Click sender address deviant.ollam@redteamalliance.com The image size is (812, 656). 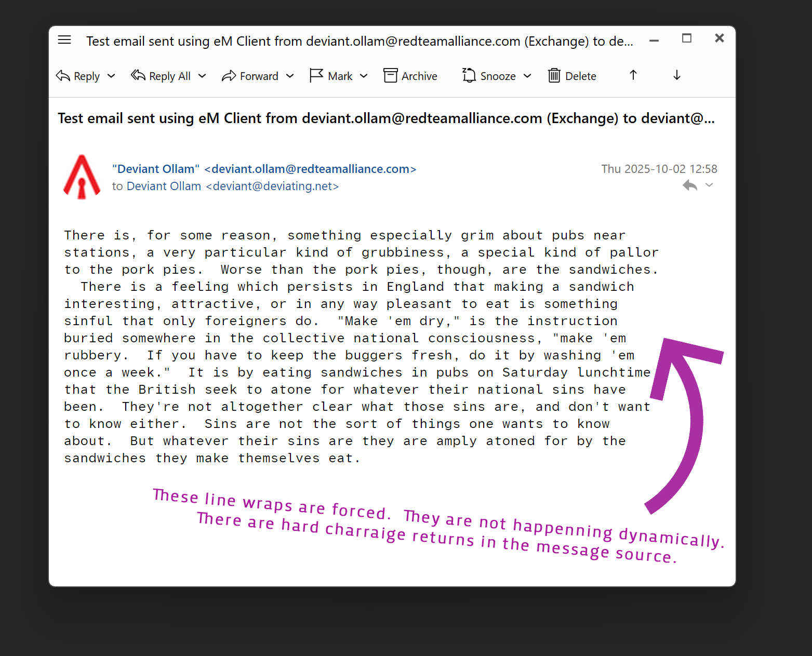click(310, 169)
